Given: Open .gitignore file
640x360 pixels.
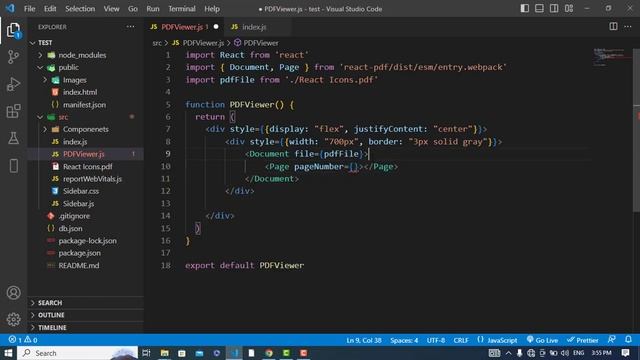Looking at the screenshot, I should tap(85, 216).
